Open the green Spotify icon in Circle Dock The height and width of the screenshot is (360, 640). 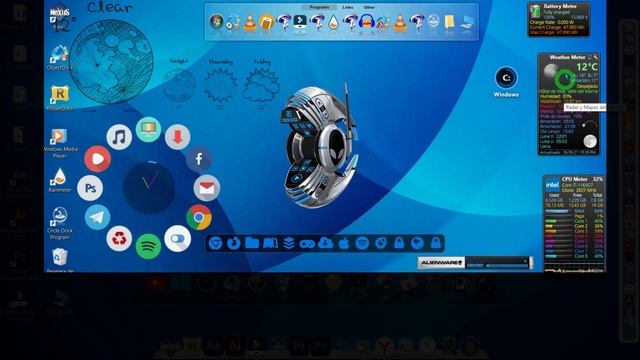point(148,246)
